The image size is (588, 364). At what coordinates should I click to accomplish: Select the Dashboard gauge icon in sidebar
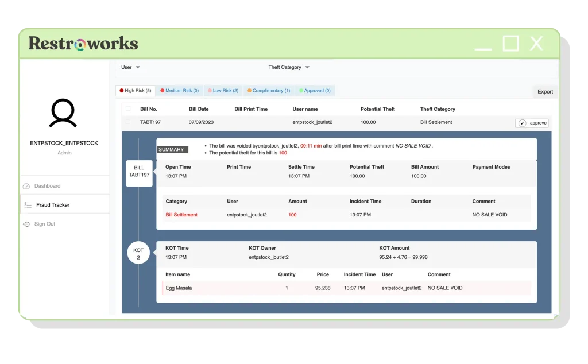point(26,186)
